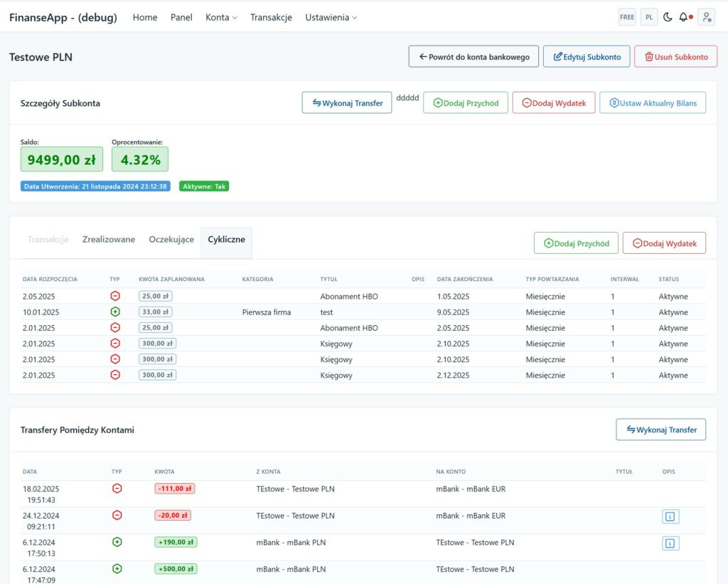Click Z Konta header in transfers table
Screen dimensions: 728x584
268,472
